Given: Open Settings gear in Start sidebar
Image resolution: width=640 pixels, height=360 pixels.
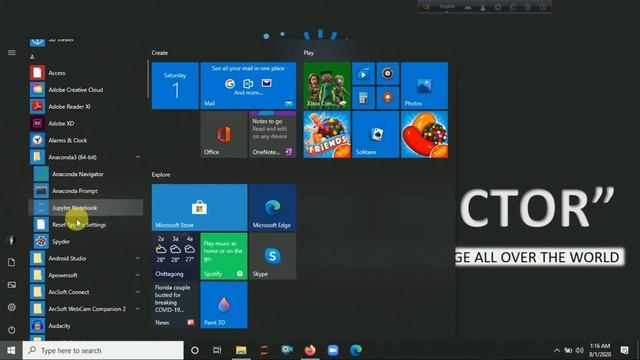Looking at the screenshot, I should pyautogui.click(x=11, y=307).
